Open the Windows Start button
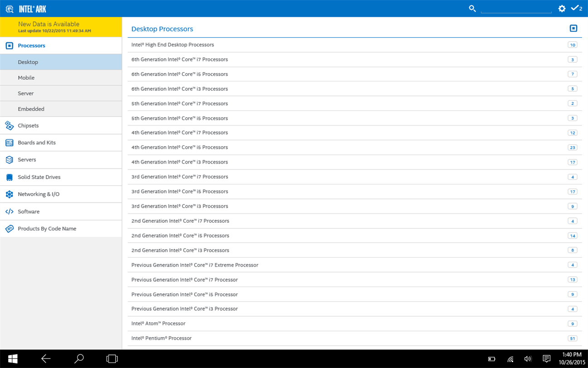The image size is (588, 368). 13,358
